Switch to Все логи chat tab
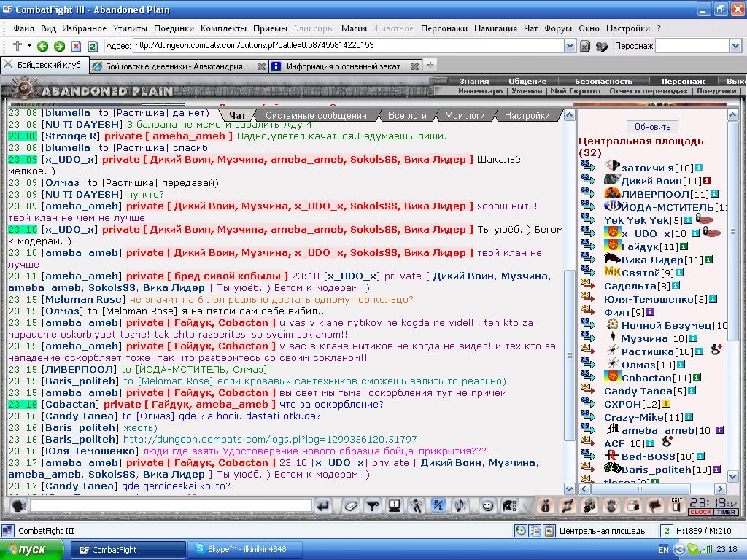 [x=407, y=115]
